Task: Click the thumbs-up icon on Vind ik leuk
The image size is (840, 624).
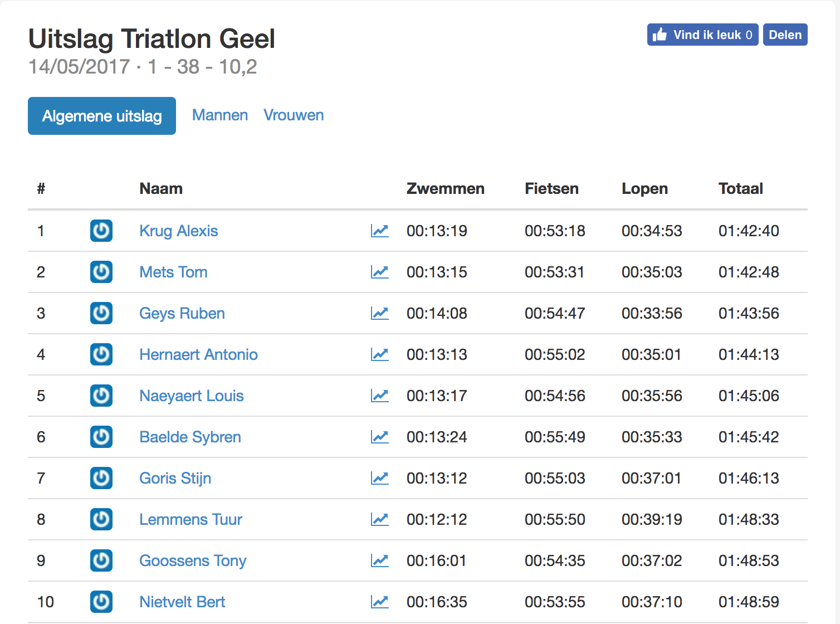Action: 660,34
